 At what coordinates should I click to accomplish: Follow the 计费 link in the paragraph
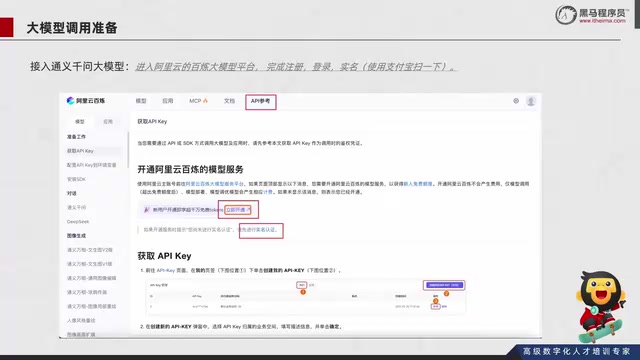click(x=268, y=192)
